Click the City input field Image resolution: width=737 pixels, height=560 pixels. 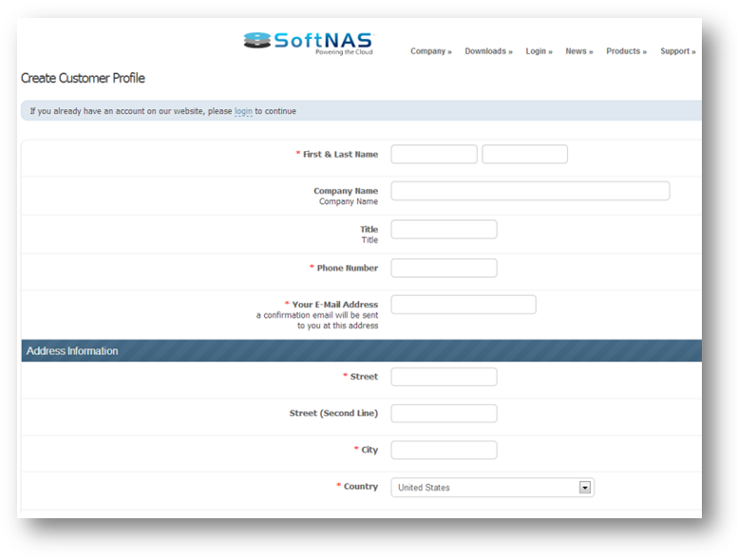click(444, 450)
